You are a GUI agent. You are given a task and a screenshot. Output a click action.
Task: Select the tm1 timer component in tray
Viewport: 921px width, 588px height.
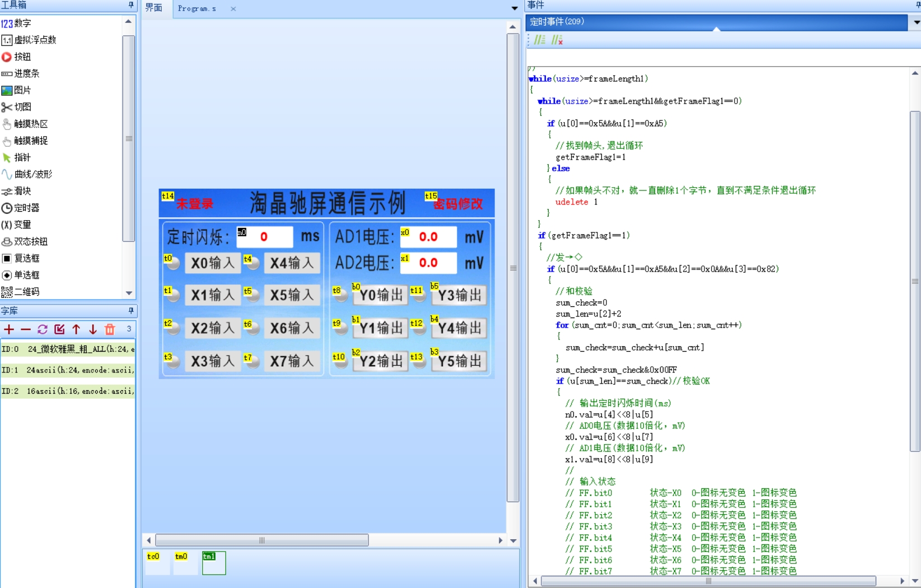point(214,563)
